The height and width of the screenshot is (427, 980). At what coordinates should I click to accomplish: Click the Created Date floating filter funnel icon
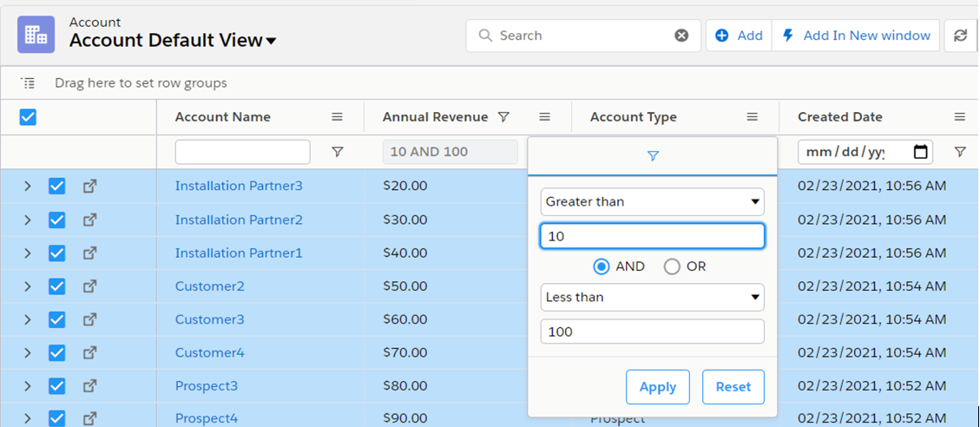click(959, 152)
